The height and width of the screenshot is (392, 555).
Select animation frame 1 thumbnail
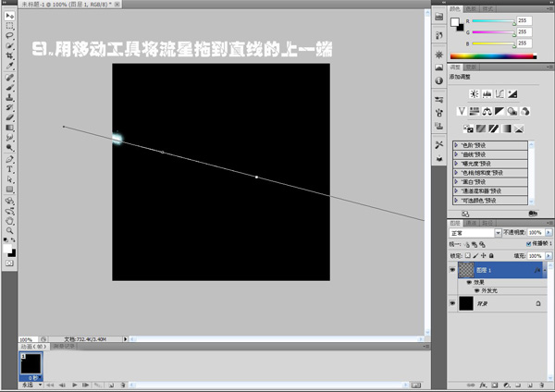pos(30,364)
